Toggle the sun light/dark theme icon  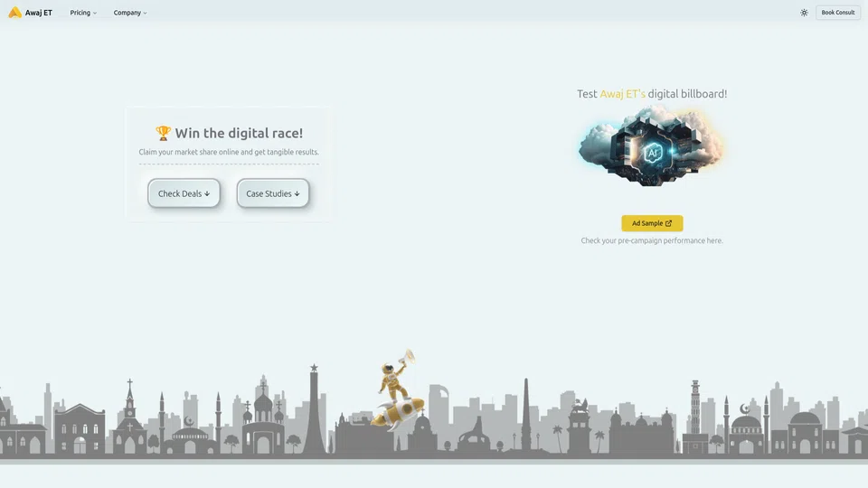tap(804, 12)
